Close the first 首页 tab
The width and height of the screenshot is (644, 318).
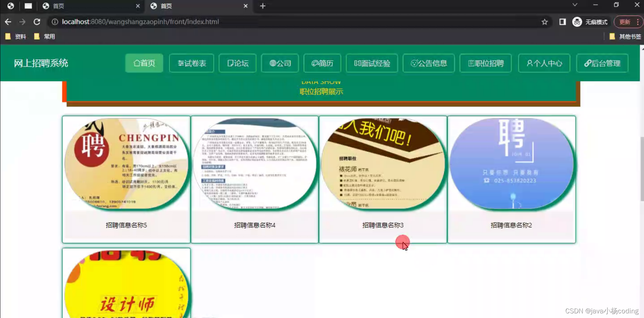pyautogui.click(x=138, y=6)
